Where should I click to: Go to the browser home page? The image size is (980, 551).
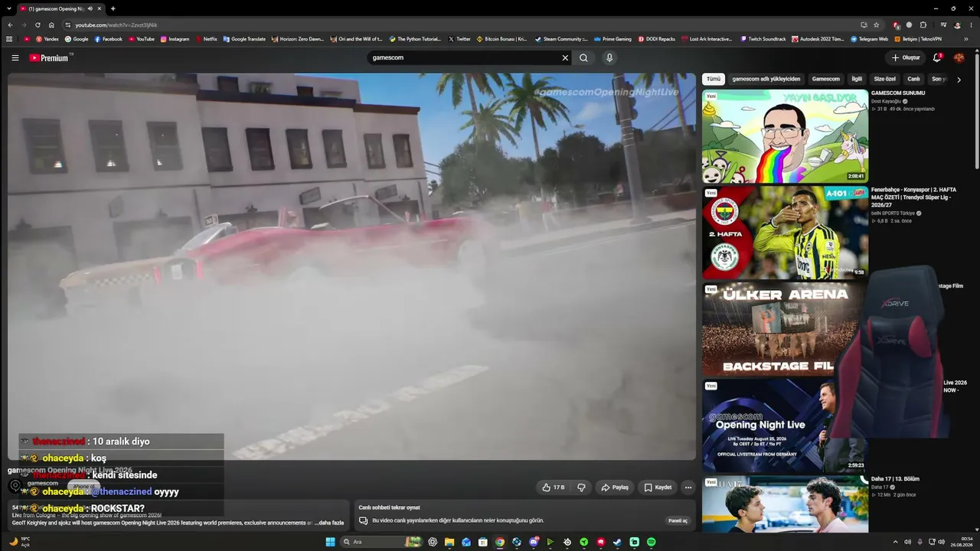pyautogui.click(x=51, y=24)
